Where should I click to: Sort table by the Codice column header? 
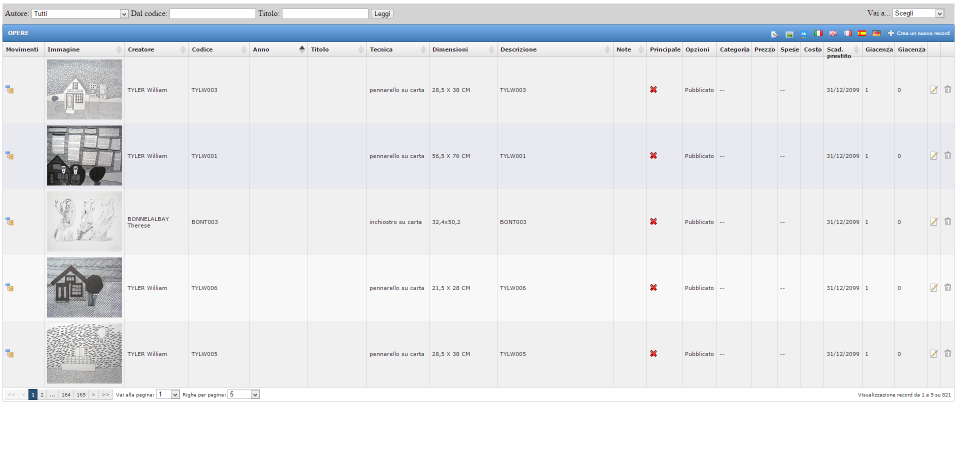pos(203,49)
